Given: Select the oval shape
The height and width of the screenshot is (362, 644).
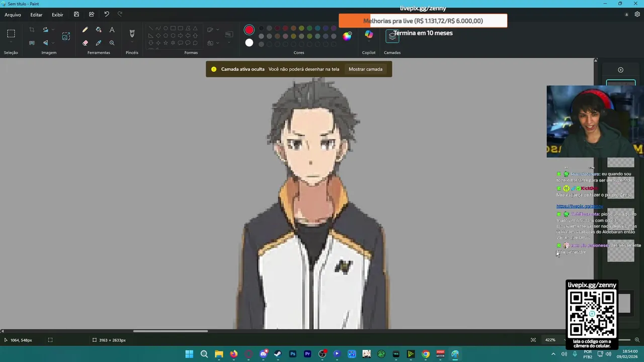Looking at the screenshot, I should click(165, 28).
